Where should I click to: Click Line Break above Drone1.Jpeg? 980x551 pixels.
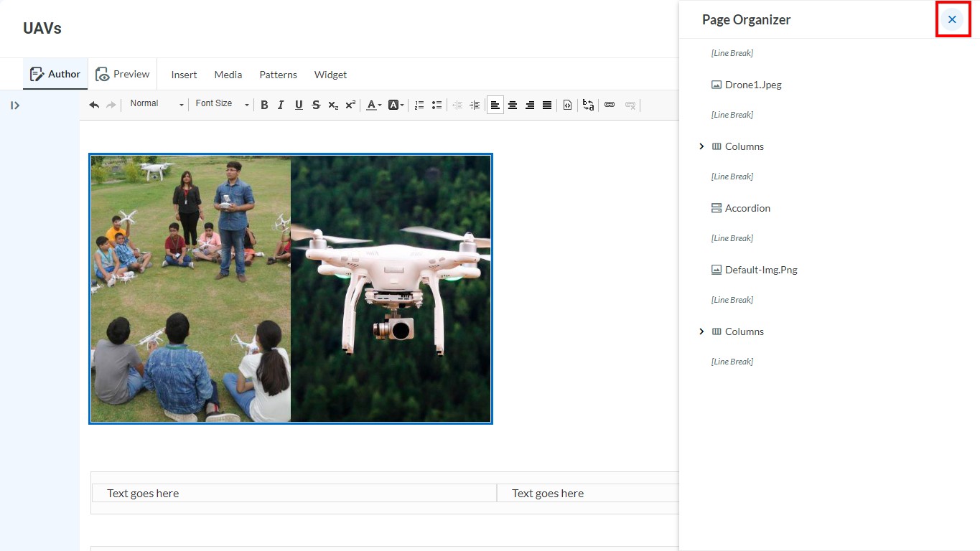[732, 53]
